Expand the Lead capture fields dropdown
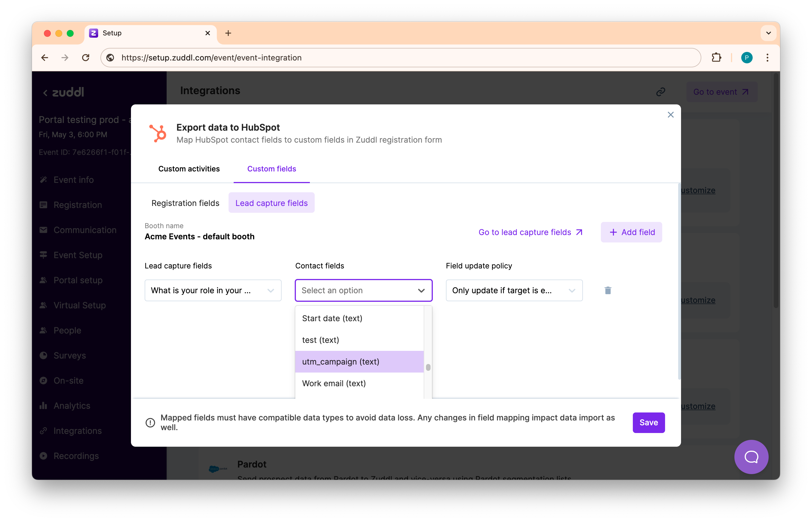812x522 pixels. pyautogui.click(x=213, y=290)
